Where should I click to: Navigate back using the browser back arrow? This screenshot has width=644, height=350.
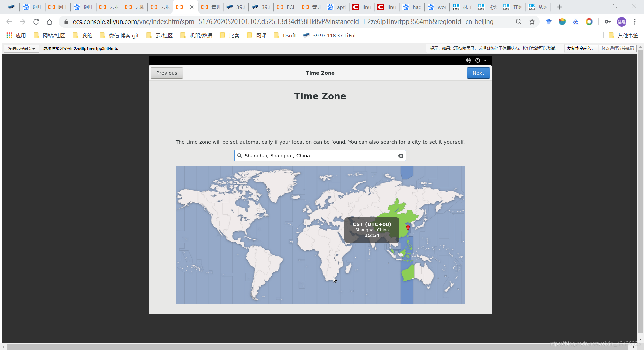coord(9,21)
